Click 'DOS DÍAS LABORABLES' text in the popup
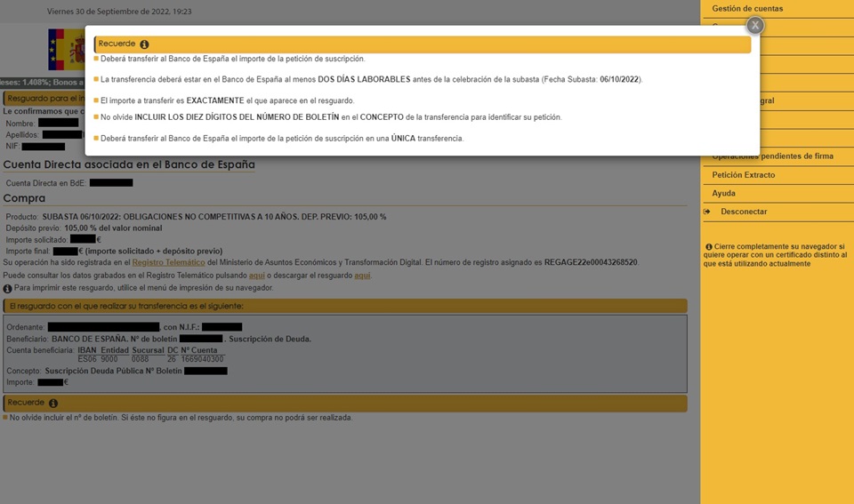 coord(364,79)
